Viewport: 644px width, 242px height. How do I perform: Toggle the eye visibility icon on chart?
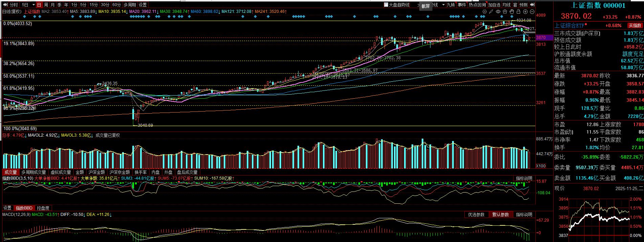click(x=498, y=12)
